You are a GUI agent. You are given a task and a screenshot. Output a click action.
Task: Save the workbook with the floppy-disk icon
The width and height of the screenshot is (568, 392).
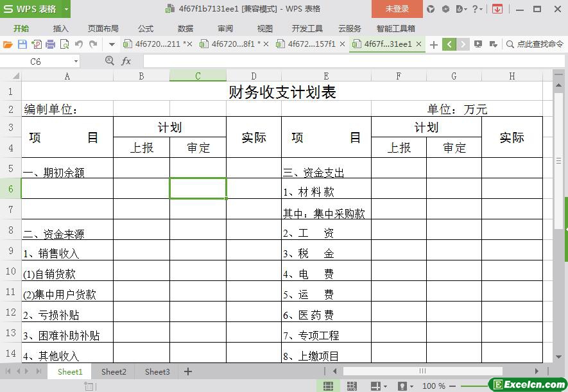(x=22, y=44)
